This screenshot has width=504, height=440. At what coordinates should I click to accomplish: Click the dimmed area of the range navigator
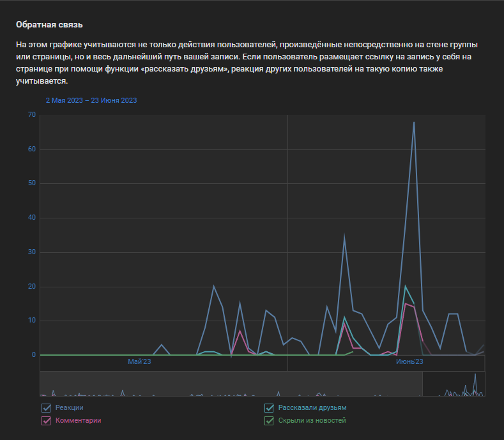click(x=230, y=384)
